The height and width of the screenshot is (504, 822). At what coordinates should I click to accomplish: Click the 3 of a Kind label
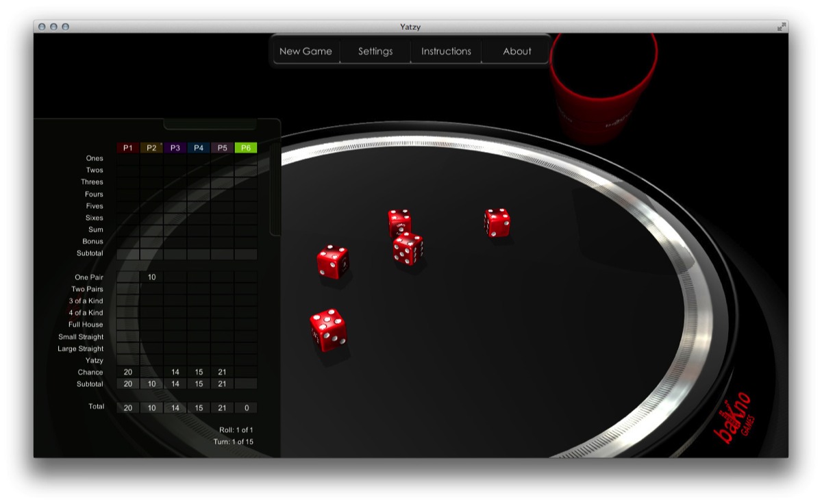[x=86, y=301]
